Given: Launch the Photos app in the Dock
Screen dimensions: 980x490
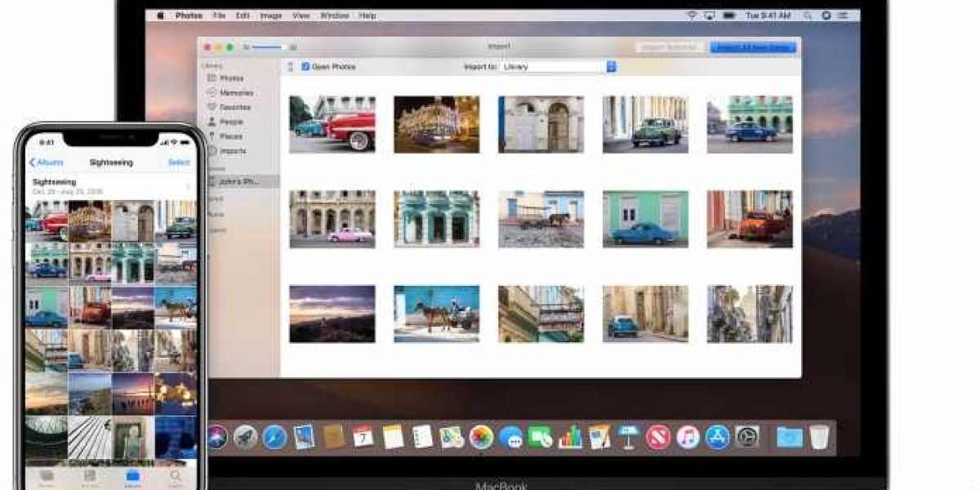Looking at the screenshot, I should click(481, 437).
